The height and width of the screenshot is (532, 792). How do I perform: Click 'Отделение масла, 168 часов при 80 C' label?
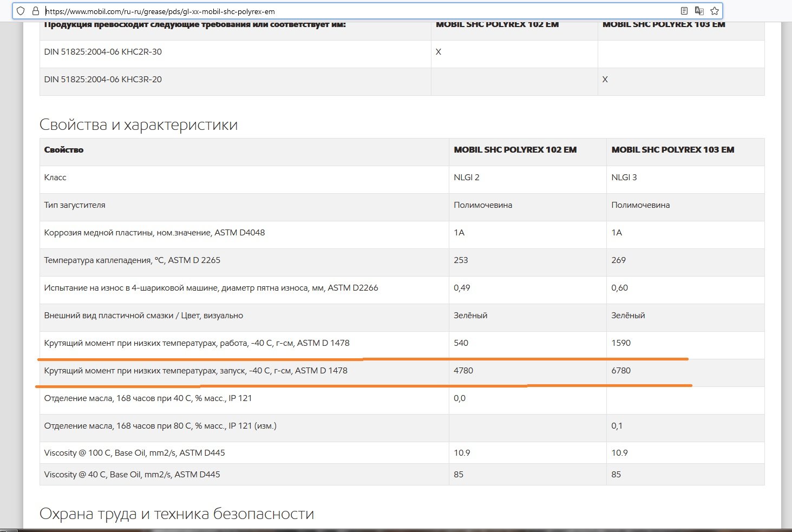coord(160,426)
